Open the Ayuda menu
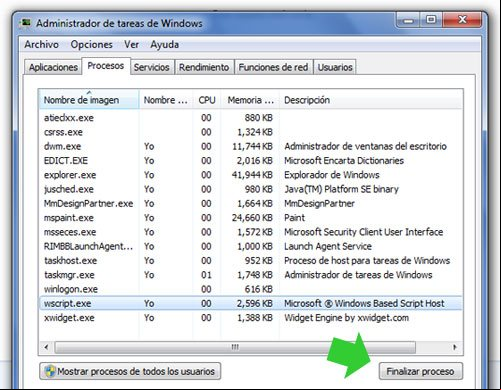 (x=165, y=44)
